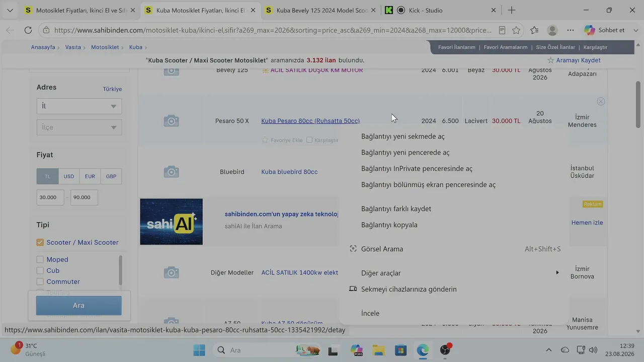Viewport: 644px width, 362px height.
Task: Select GBP currency option
Action: (x=111, y=176)
